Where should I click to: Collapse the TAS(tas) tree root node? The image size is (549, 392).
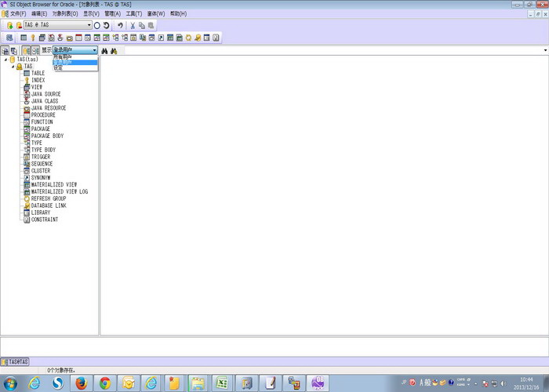pos(5,60)
